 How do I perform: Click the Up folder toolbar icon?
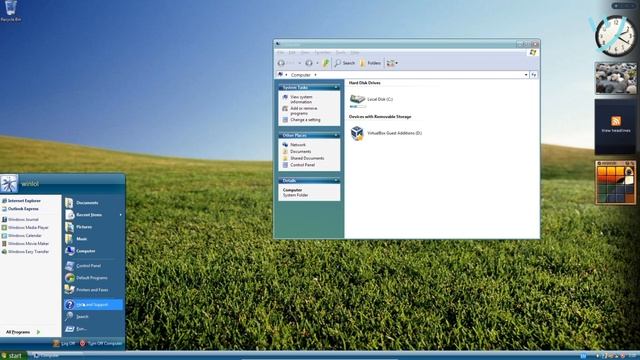(x=325, y=63)
